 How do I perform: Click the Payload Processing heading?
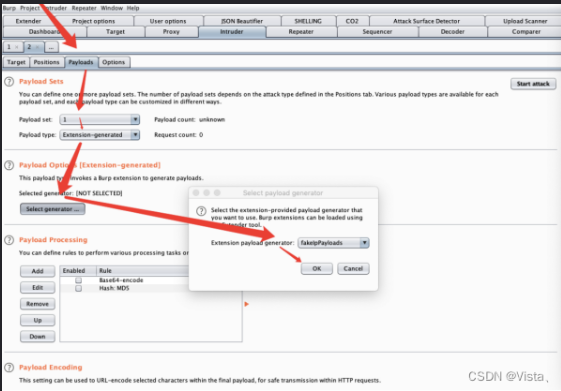(x=53, y=240)
